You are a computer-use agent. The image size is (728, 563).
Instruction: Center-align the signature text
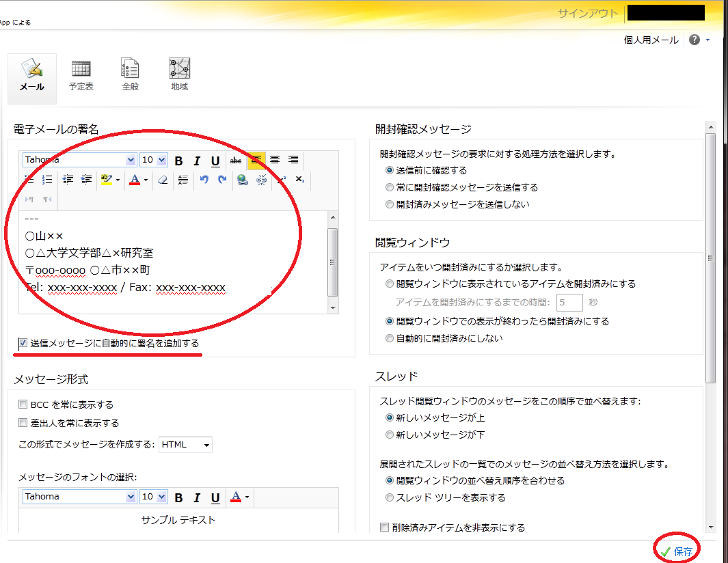tap(275, 160)
